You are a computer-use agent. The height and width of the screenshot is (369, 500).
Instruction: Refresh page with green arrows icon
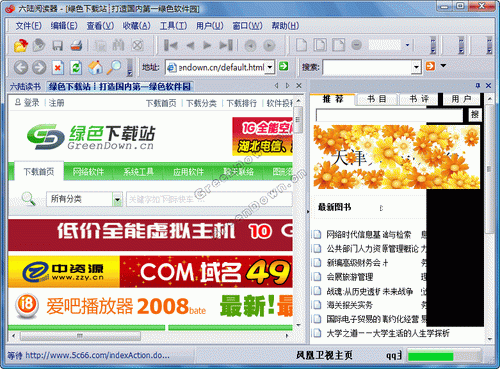coord(76,68)
